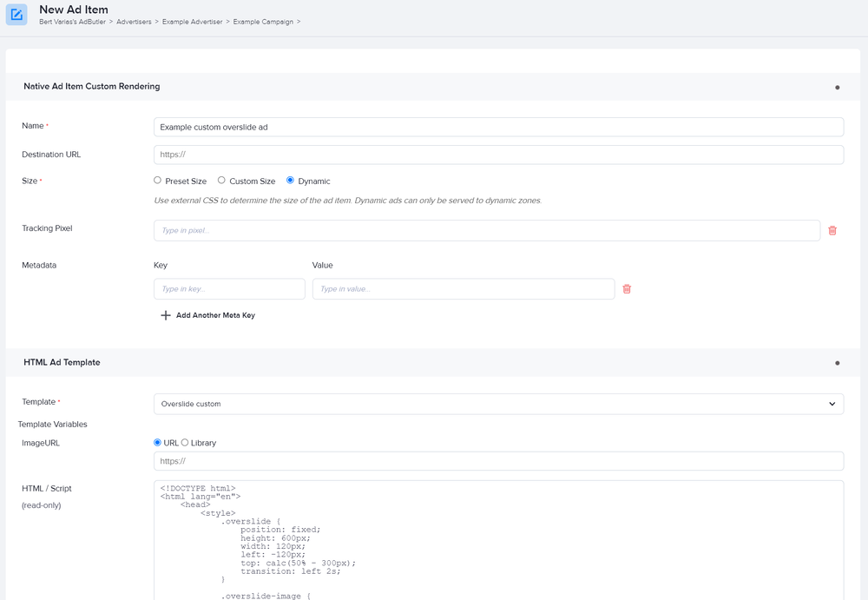Image resolution: width=868 pixels, height=600 pixels.
Task: Click the Dynamic size help text
Action: tap(348, 201)
